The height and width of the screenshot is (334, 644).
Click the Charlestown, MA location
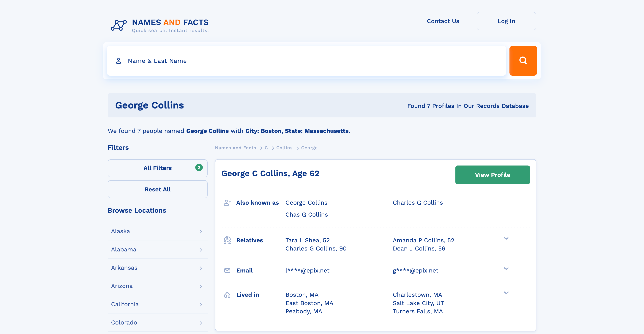tap(417, 295)
